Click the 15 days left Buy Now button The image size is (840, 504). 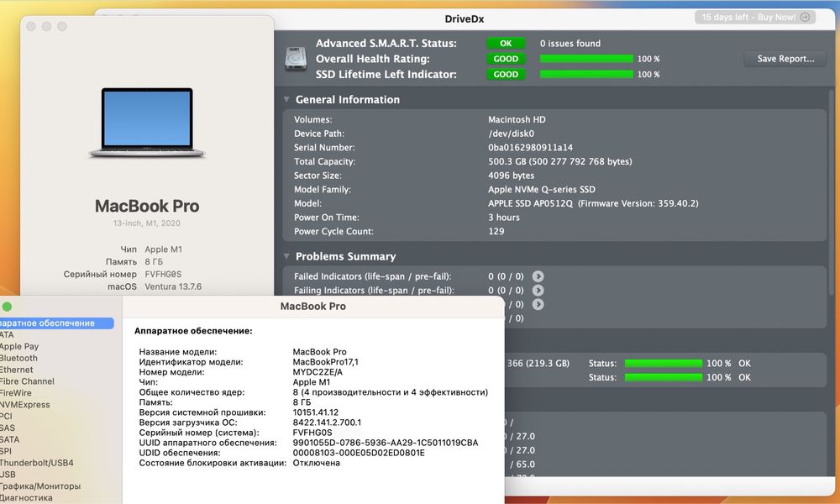(755, 17)
